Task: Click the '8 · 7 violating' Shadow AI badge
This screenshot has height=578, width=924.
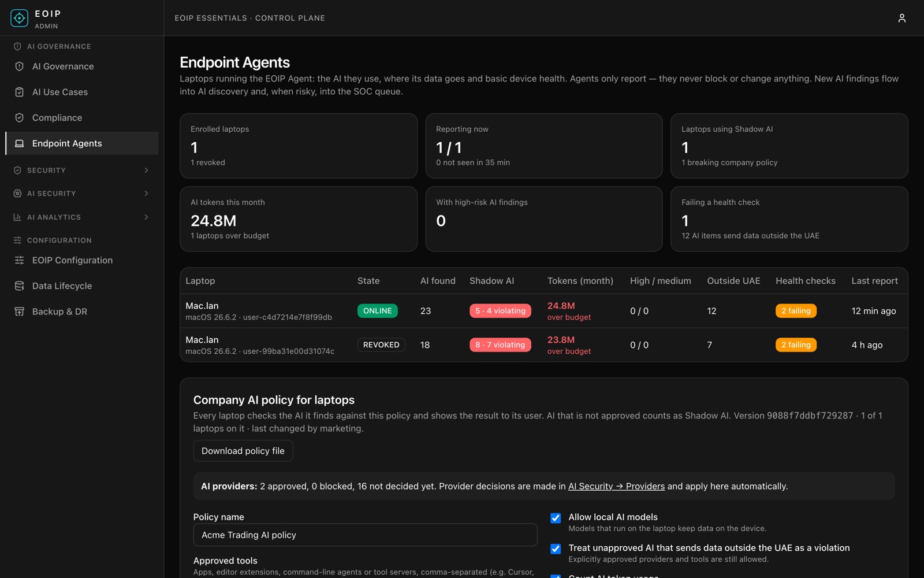Action: [x=500, y=345]
